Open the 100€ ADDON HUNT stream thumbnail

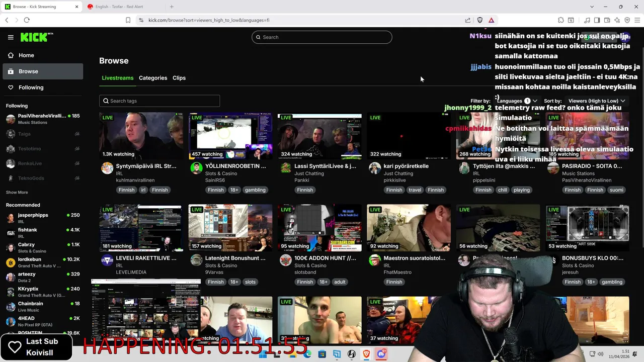[x=319, y=228]
